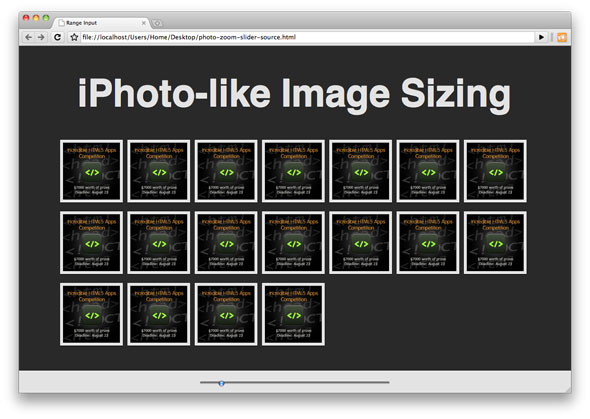Reload the page with the refresh icon

click(57, 37)
